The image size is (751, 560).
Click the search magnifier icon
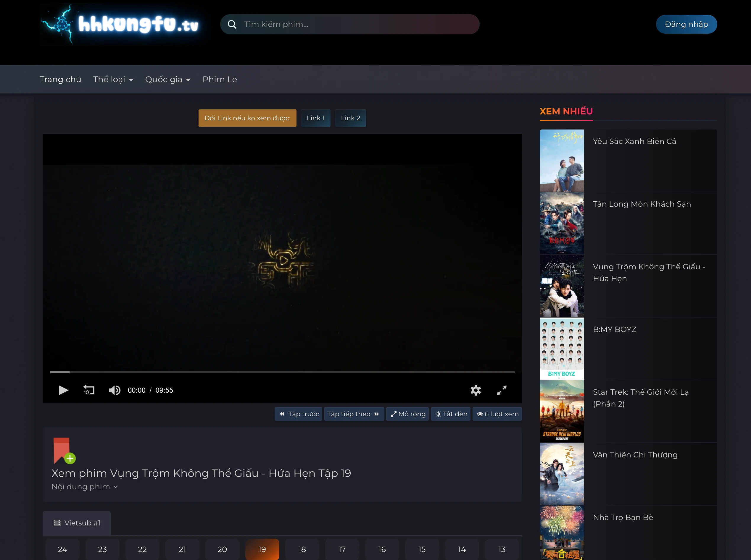click(x=232, y=24)
